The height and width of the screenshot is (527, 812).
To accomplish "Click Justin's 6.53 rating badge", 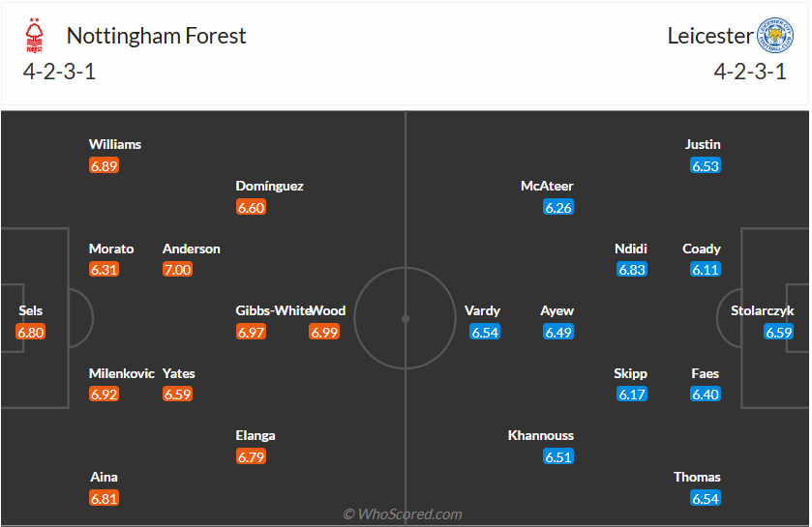I will pos(706,166).
